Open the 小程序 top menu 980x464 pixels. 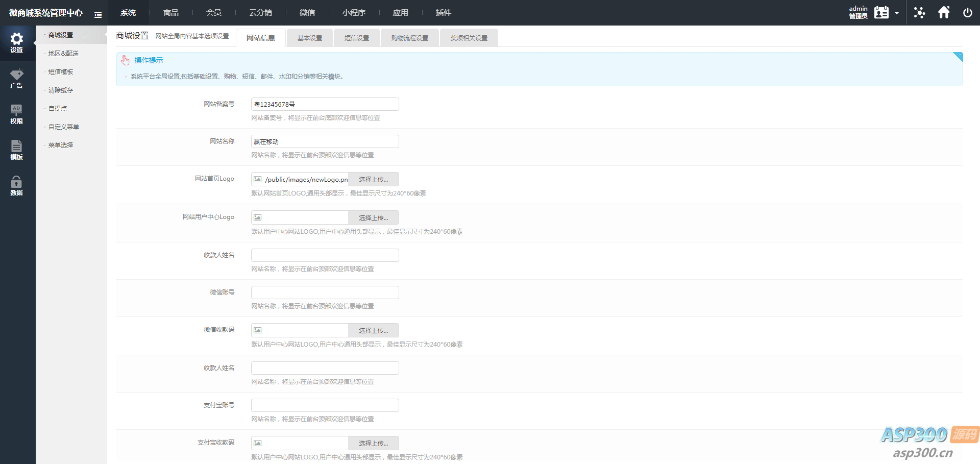(354, 13)
